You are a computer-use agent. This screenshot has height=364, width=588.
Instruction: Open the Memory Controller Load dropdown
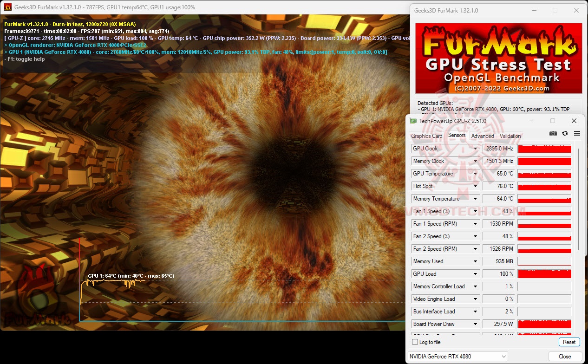coord(475,286)
